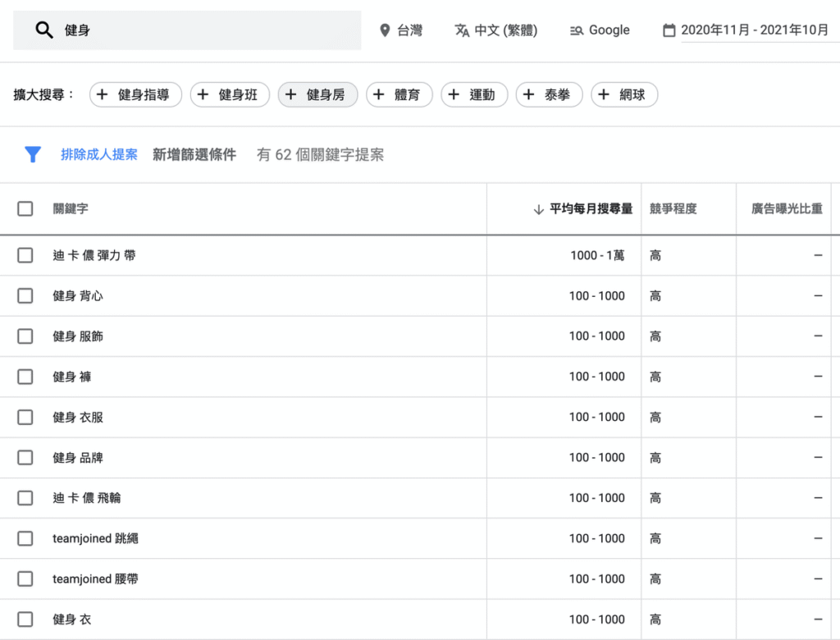Click the keyword text teamjoined 腰帶
Image resolution: width=840 pixels, height=640 pixels.
point(95,579)
